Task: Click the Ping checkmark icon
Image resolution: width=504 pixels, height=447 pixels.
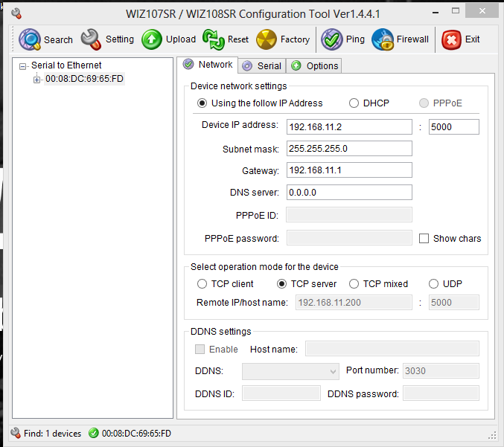Action: pos(332,39)
